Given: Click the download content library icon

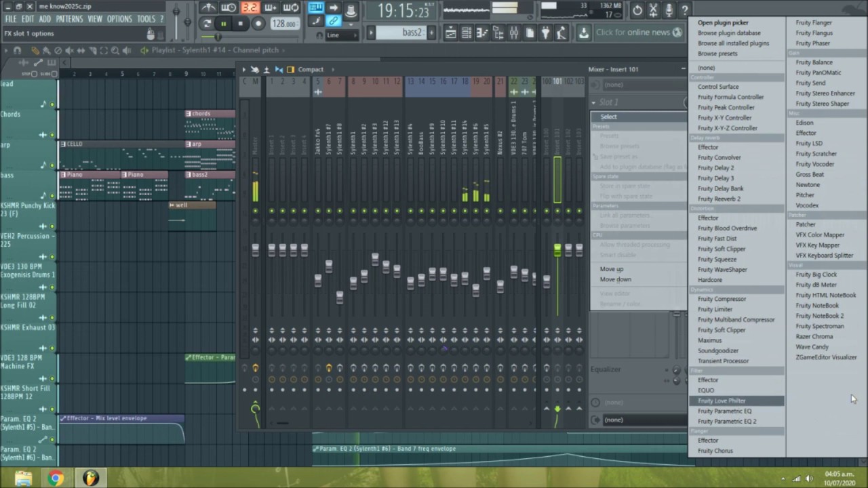Looking at the screenshot, I should tap(583, 33).
